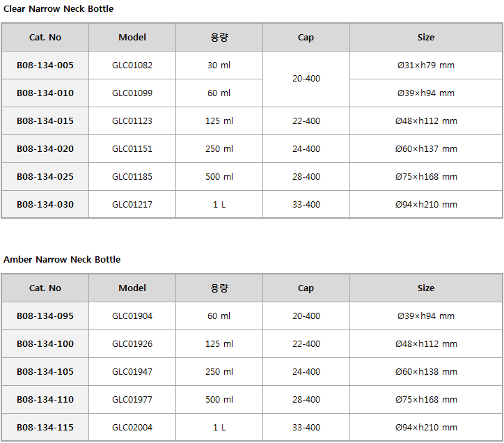
Task: Select model GLC02004
Action: coord(132,428)
